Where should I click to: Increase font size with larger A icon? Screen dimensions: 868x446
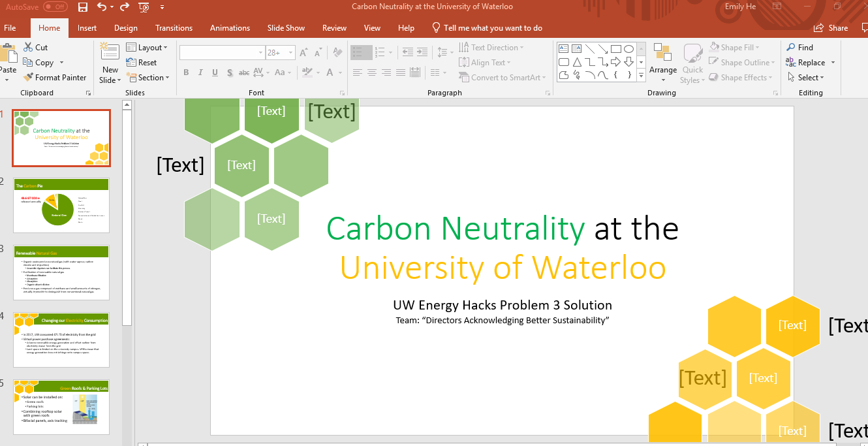point(305,52)
